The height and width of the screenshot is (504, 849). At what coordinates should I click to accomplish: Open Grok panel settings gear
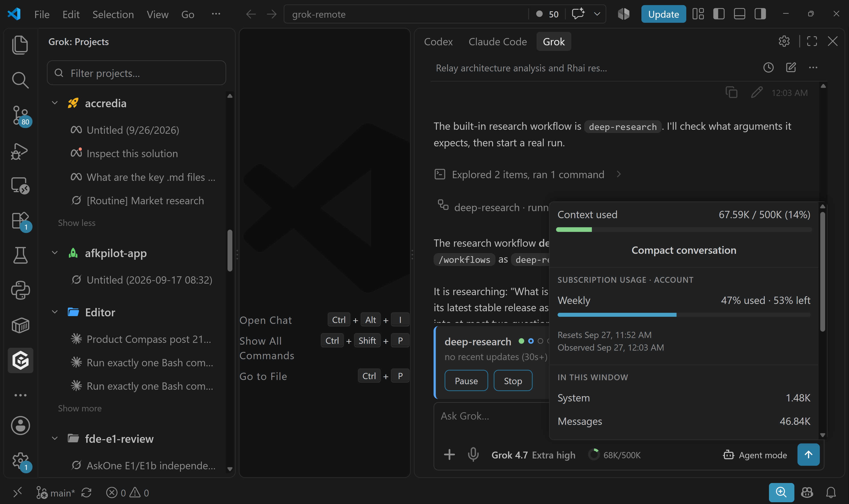tap(784, 41)
